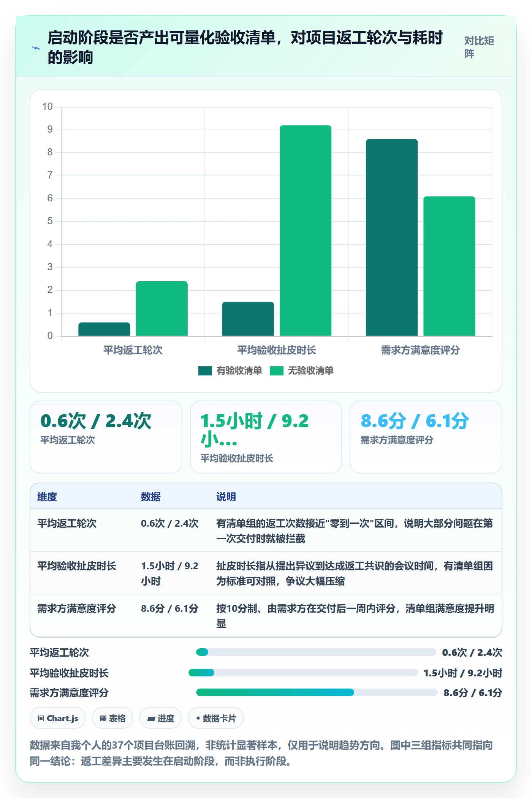Click the 10 y-axis tick label
The height and width of the screenshot is (798, 532).
[x=47, y=106]
